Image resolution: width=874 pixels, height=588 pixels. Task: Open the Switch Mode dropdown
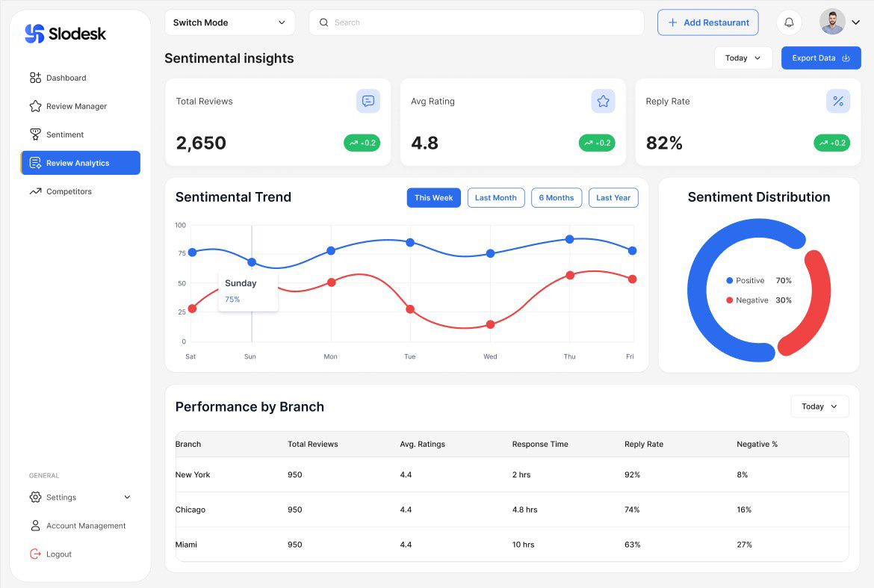pos(229,22)
